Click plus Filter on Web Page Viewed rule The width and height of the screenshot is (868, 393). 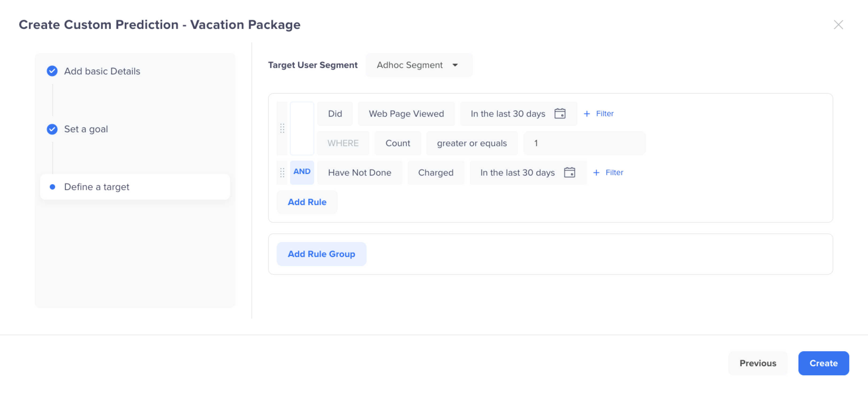click(x=599, y=114)
